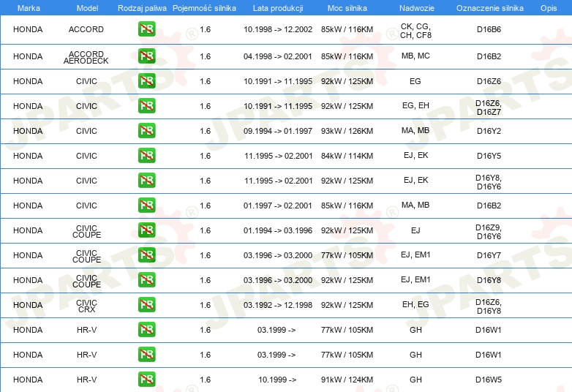572x392 pixels.
Task: Select the engine codes D16Z6, D16Z7
Action: coord(489,108)
